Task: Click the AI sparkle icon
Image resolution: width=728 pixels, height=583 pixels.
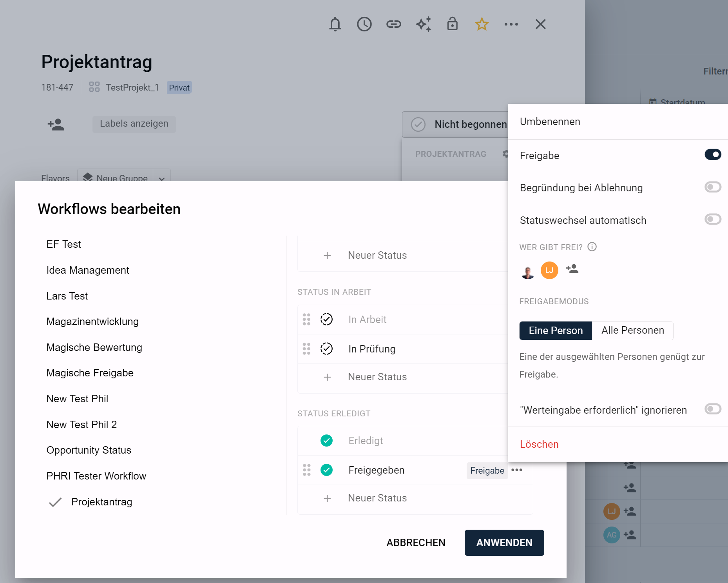Action: 424,24
